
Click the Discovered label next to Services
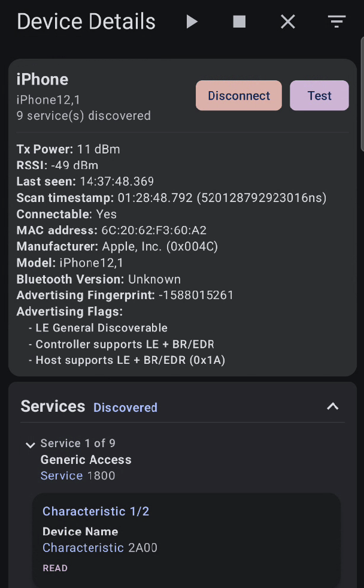click(x=125, y=407)
